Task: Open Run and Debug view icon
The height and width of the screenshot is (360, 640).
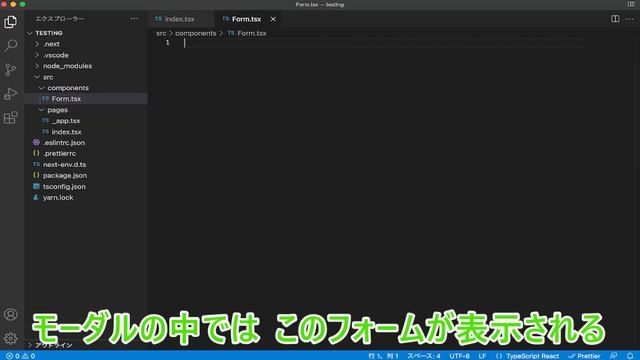Action: [11, 94]
